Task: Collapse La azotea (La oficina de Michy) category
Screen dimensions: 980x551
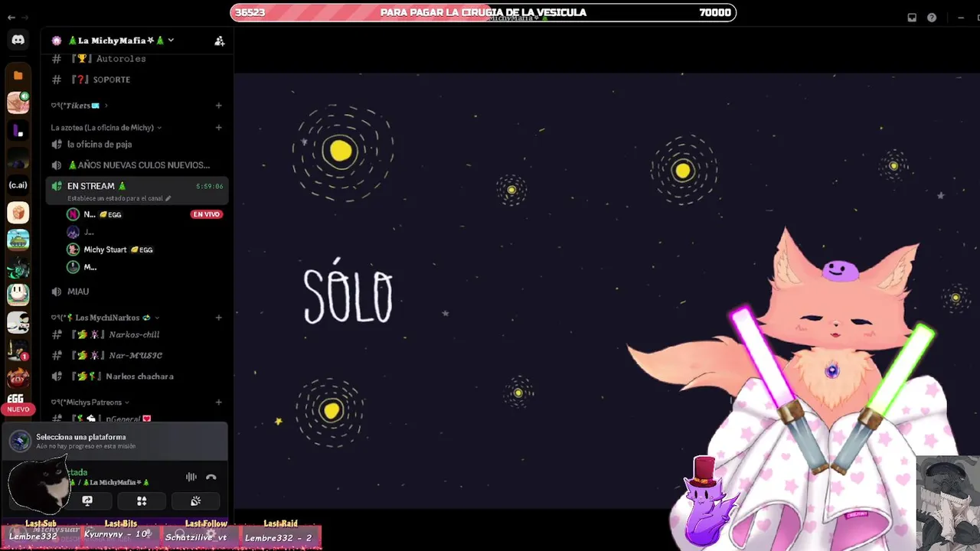Action: click(106, 128)
